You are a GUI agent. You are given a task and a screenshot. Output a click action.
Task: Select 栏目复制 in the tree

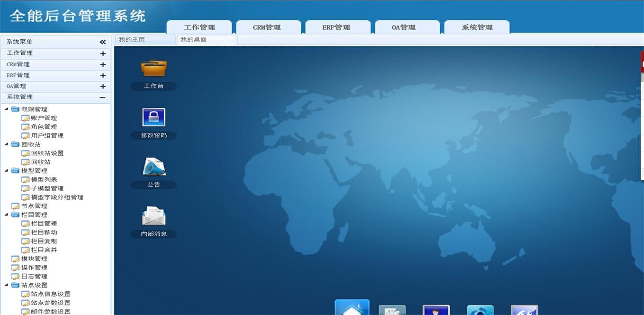point(44,241)
